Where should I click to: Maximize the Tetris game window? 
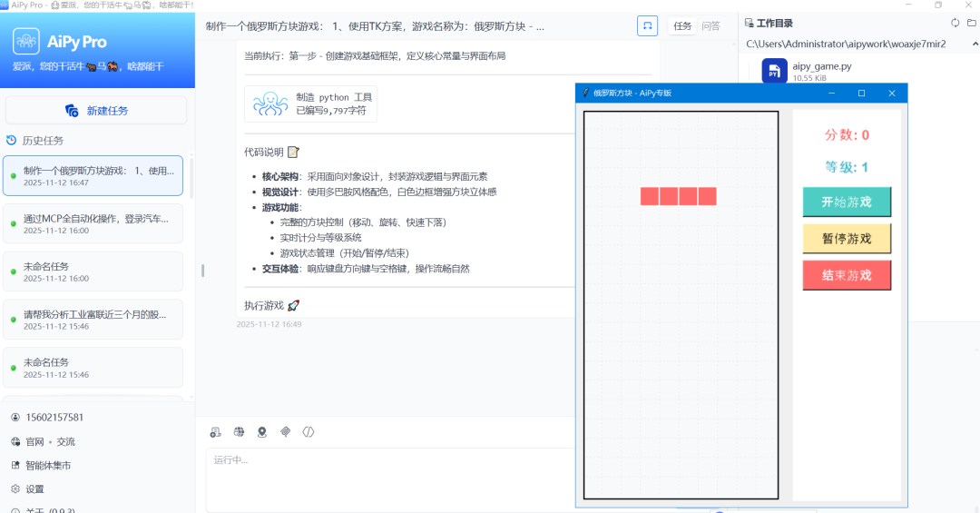[x=861, y=94]
